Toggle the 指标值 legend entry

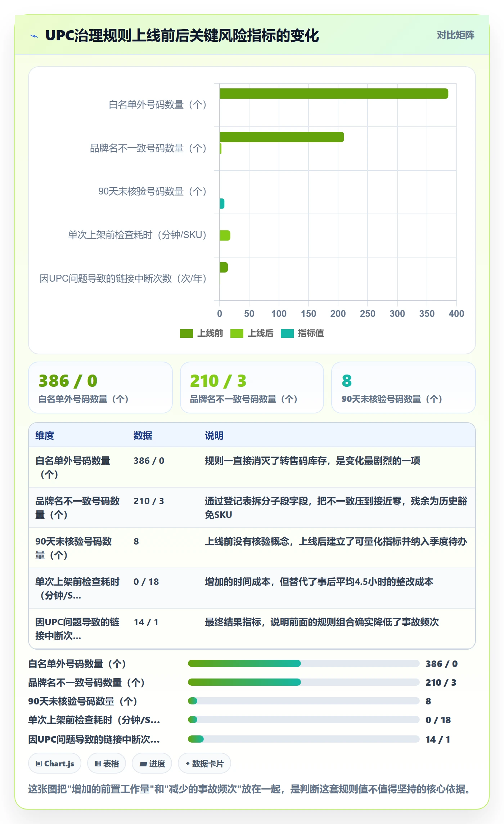[302, 333]
